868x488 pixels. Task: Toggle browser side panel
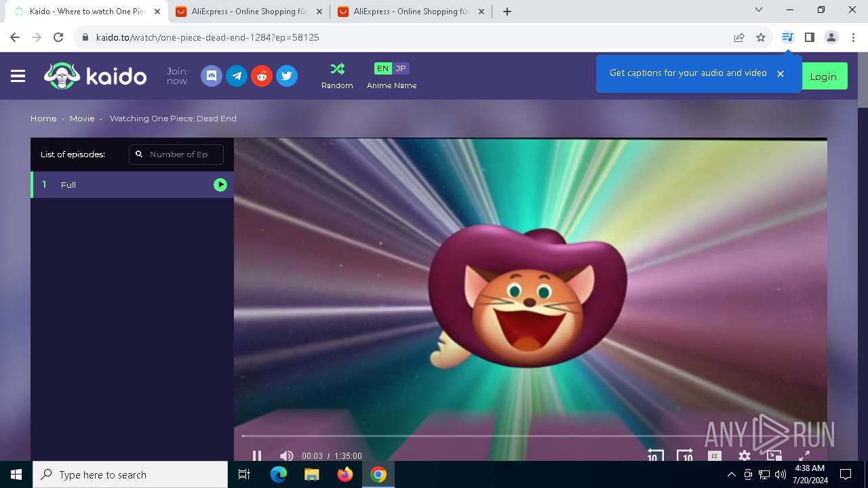(x=809, y=37)
